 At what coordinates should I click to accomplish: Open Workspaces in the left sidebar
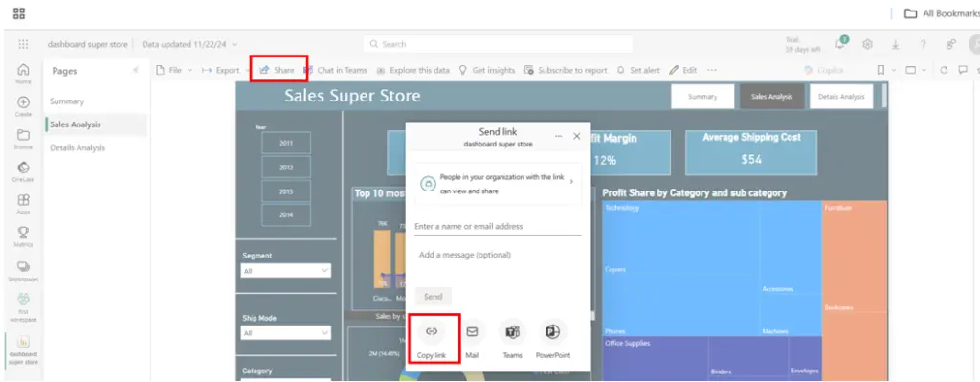click(23, 271)
